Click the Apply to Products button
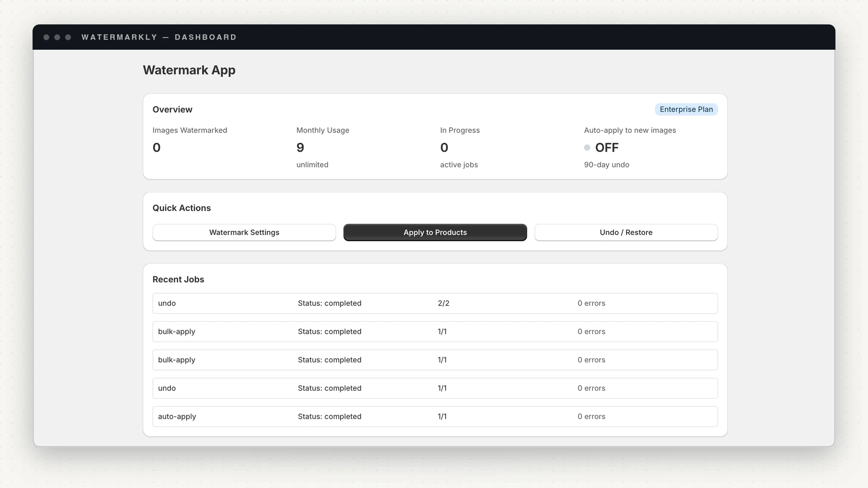 (435, 232)
